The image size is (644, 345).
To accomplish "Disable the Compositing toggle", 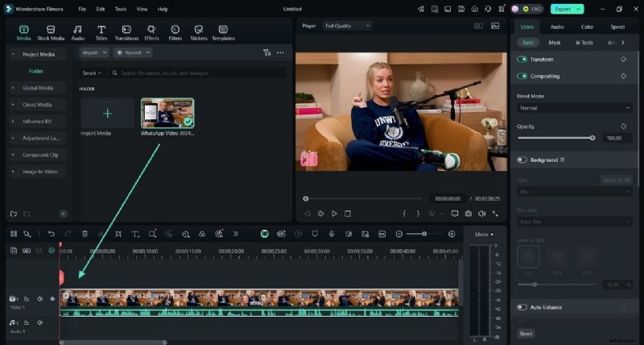I will point(522,77).
